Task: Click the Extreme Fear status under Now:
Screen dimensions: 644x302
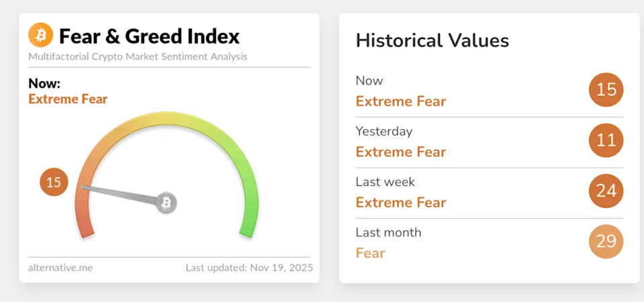Action: (68, 99)
